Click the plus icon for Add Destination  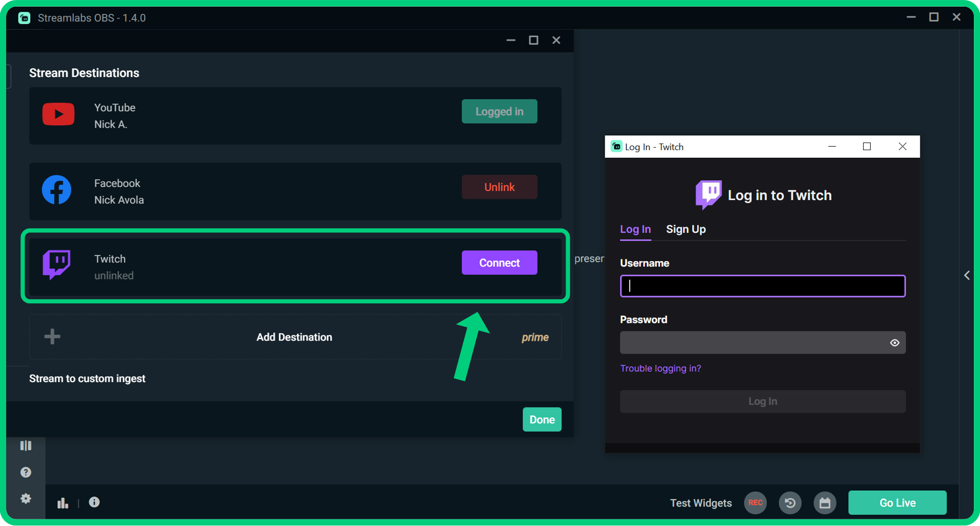[52, 337]
